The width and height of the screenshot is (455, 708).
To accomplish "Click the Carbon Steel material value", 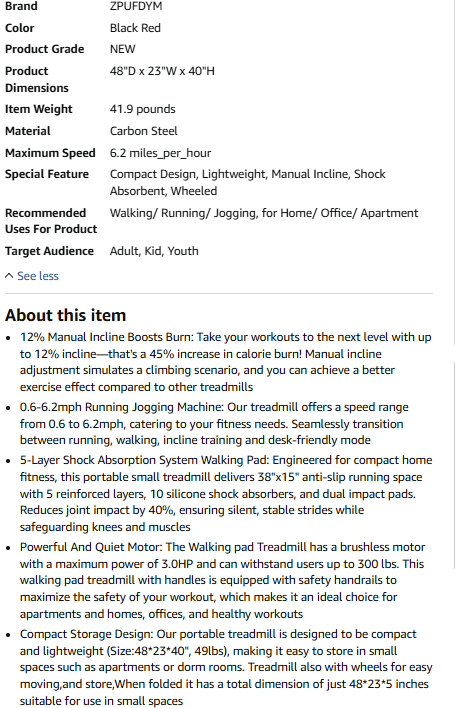I will point(144,131).
